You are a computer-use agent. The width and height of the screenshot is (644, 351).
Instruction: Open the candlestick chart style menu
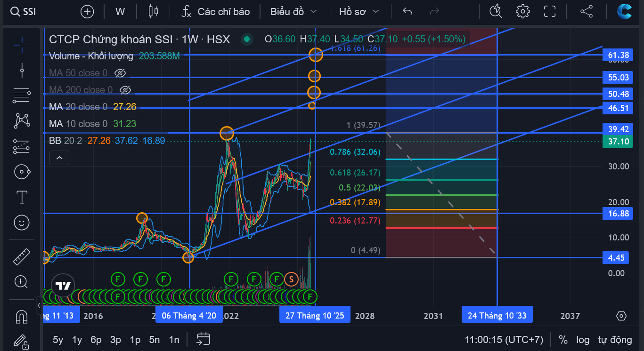coord(153,12)
